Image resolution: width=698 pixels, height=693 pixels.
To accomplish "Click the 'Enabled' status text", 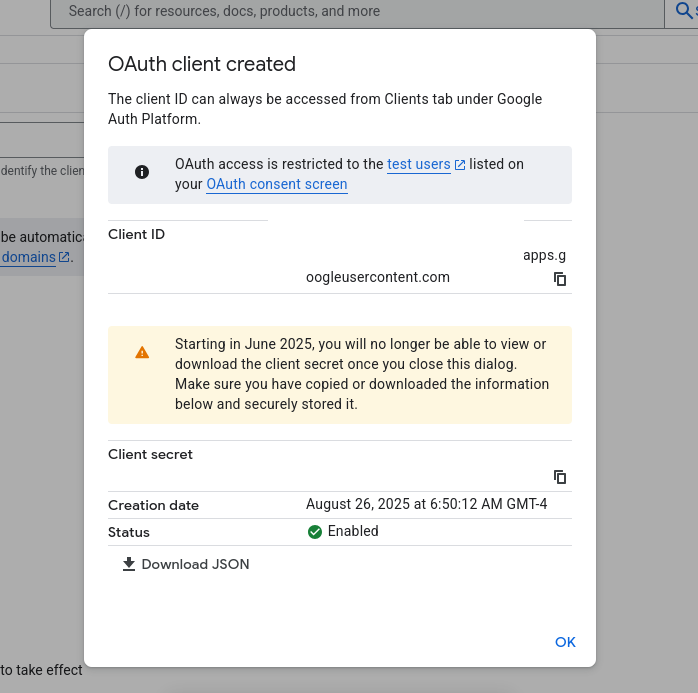I will (x=353, y=531).
